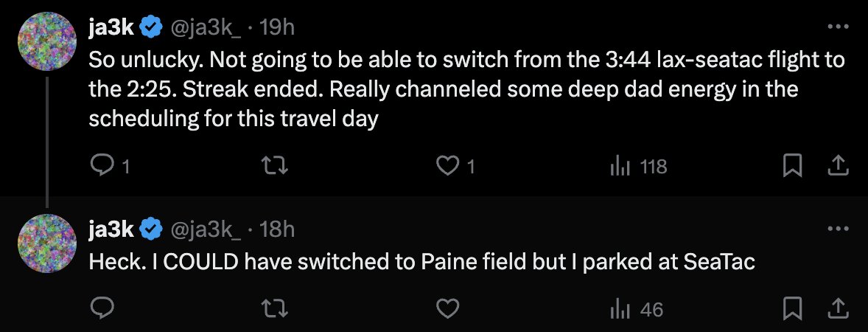The image size is (868, 332).
Task: Open the 19h timestamp link
Action: coord(277,27)
